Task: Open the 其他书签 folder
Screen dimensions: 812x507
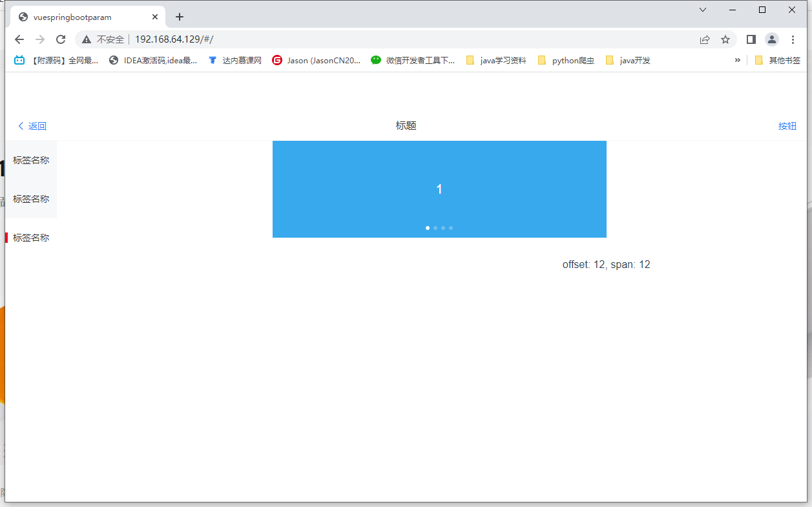Action: pyautogui.click(x=778, y=60)
